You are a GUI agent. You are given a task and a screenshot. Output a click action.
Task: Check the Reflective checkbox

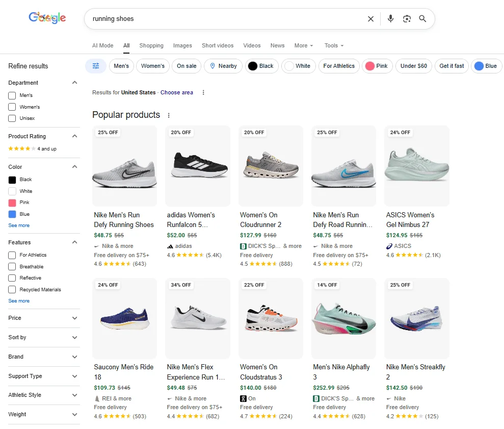(12, 277)
